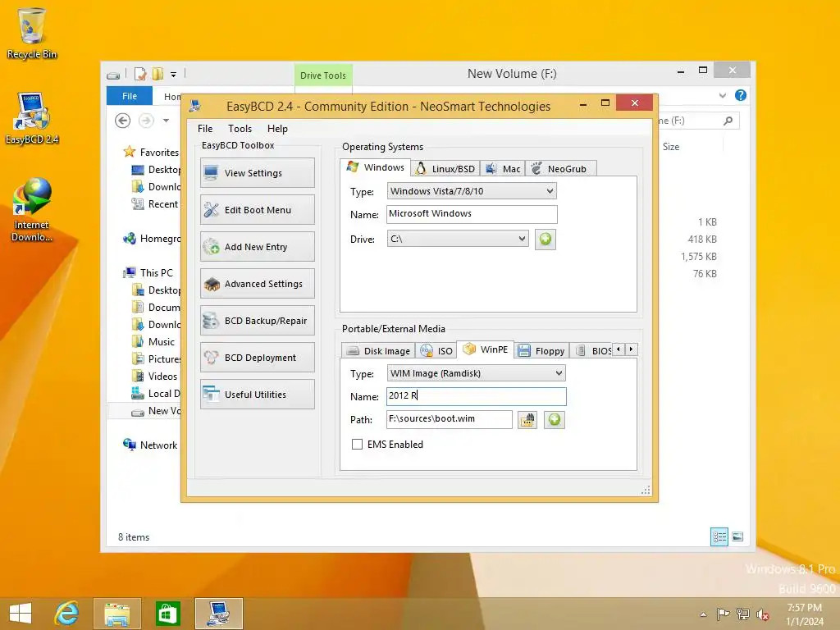840x630 pixels.
Task: Open Recycle Bin desktop icon
Action: [x=32, y=34]
